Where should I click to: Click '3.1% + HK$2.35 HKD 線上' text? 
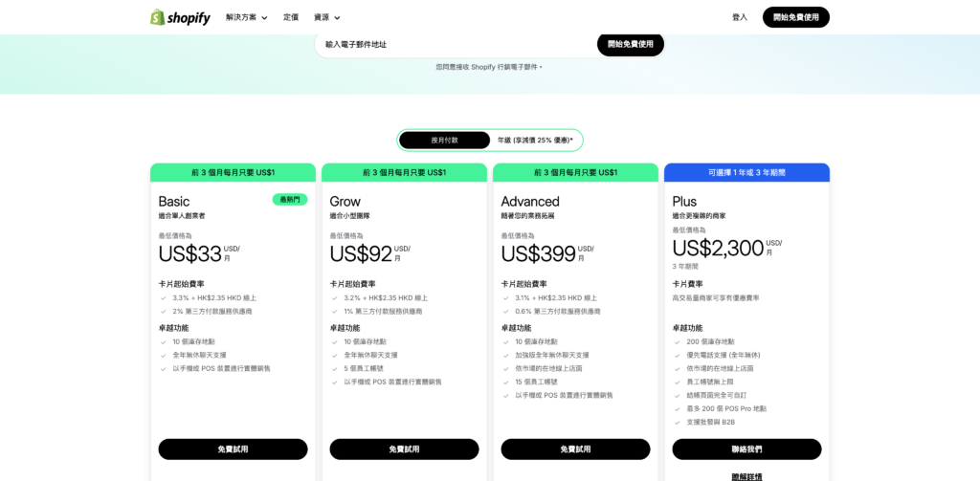pos(556,298)
